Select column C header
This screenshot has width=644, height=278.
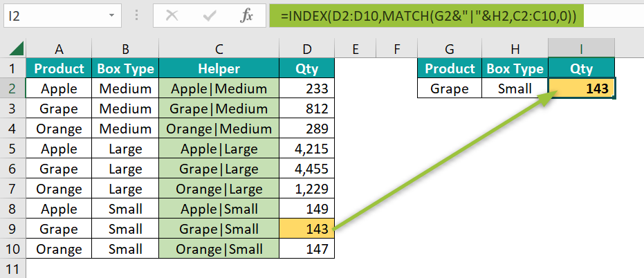219,49
